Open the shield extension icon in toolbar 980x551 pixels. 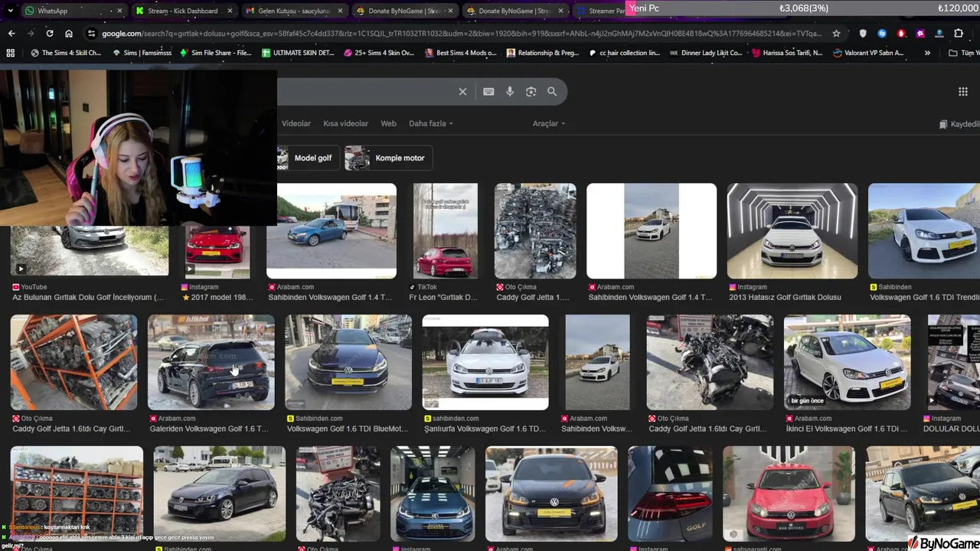(x=864, y=34)
